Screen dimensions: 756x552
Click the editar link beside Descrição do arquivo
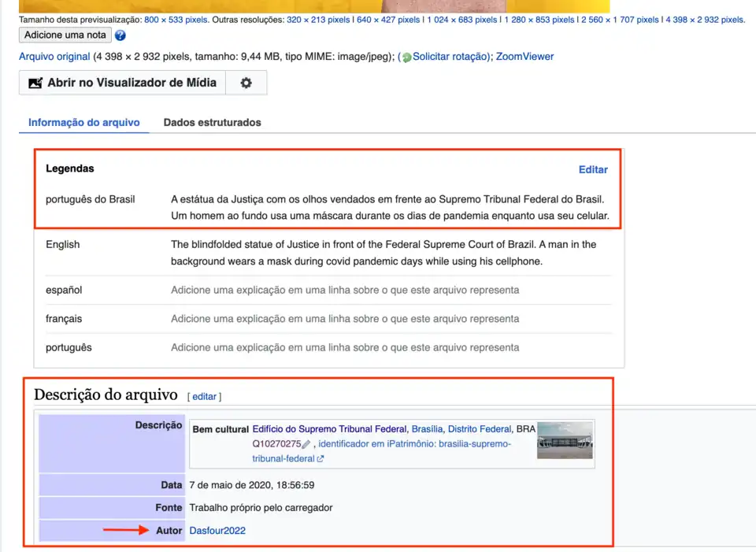[x=204, y=397]
